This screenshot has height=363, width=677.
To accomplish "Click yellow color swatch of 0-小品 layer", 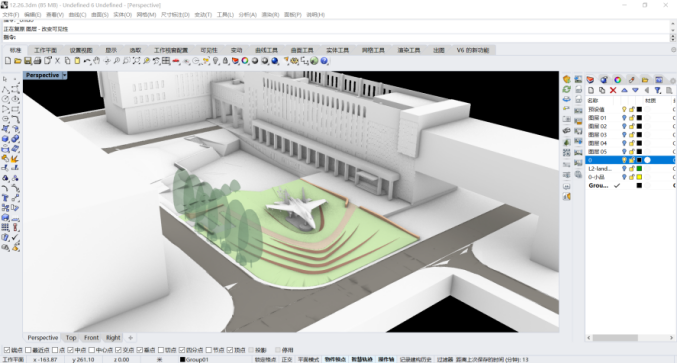I will coord(639,177).
